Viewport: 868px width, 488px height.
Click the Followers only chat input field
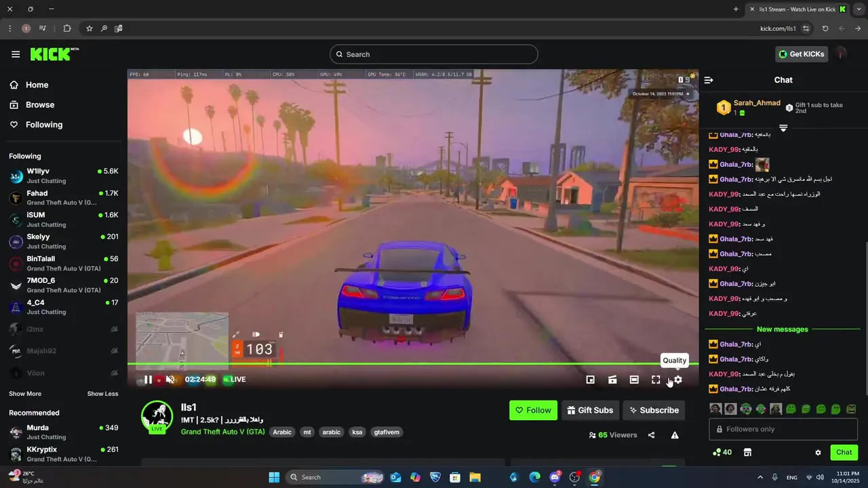(783, 429)
